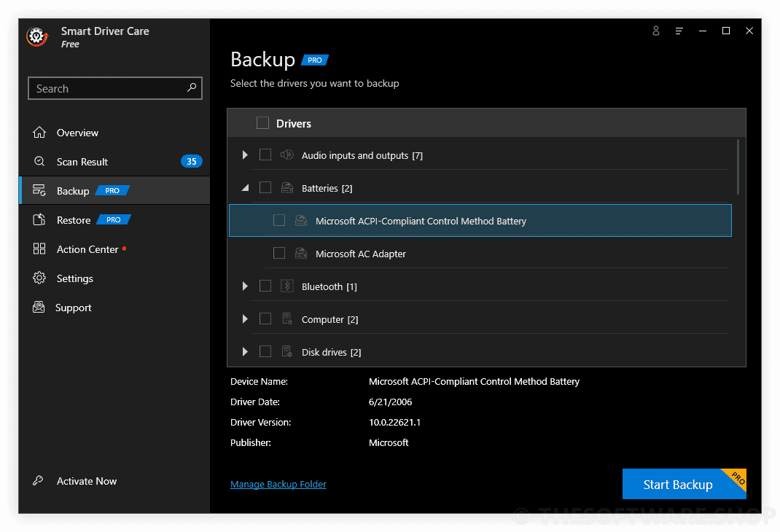Screen dimensions: 780x532
Task: Check the Batteries checkbox
Action: pyautogui.click(x=265, y=187)
